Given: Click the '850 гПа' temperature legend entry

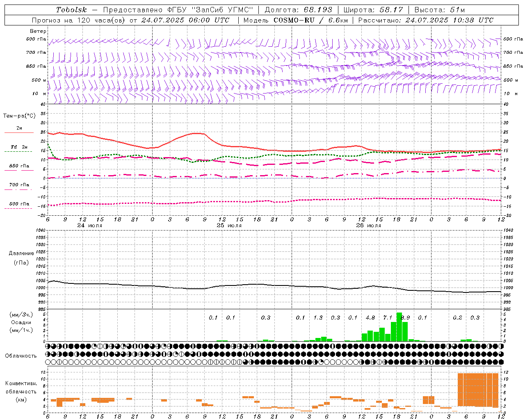Looking at the screenshot, I should tap(19, 166).
